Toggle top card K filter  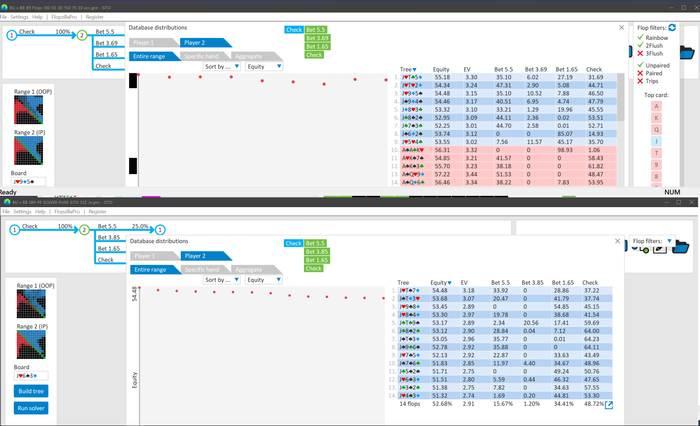[x=656, y=118]
